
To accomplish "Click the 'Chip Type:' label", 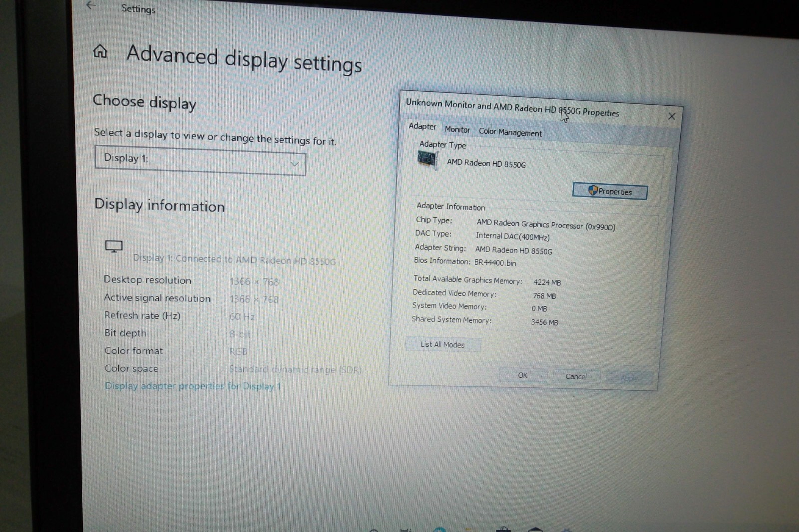I will point(434,220).
